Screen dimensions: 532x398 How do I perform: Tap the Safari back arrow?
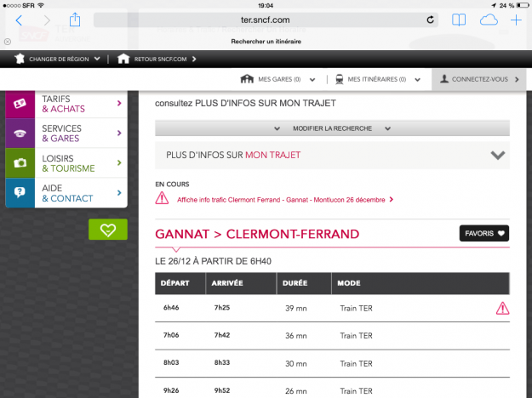click(x=19, y=20)
